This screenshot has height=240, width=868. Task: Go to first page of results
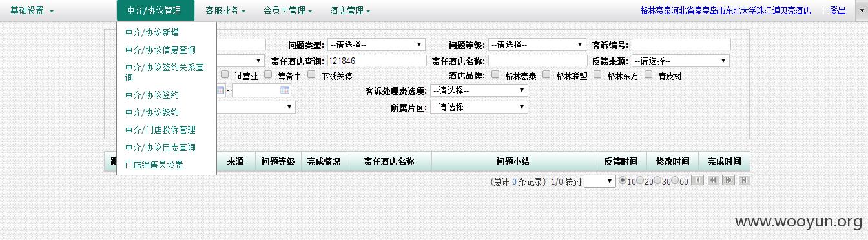[697, 180]
